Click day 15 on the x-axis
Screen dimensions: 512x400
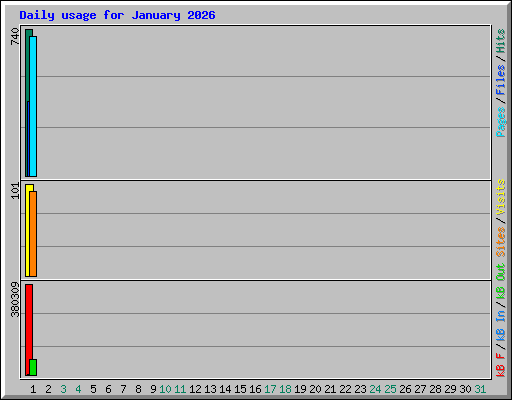coord(240,389)
